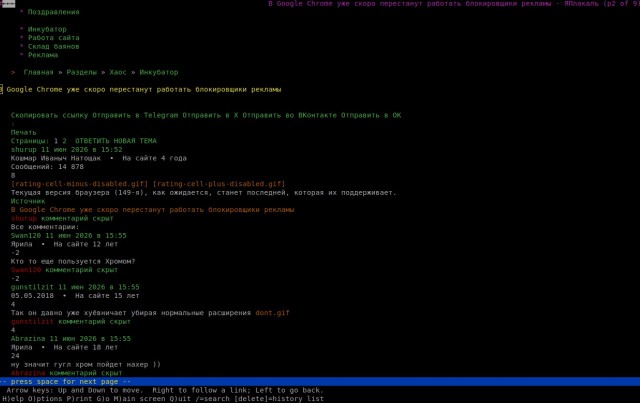Click P)rint in the bottom command line
Screen dimensions: 640x403
[79, 399]
